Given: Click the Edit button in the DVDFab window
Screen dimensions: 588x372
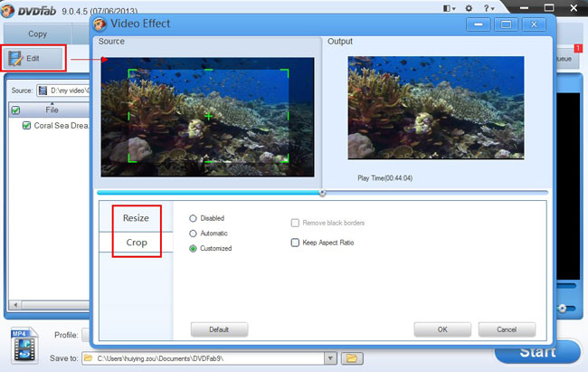Looking at the screenshot, I should pyautogui.click(x=33, y=58).
